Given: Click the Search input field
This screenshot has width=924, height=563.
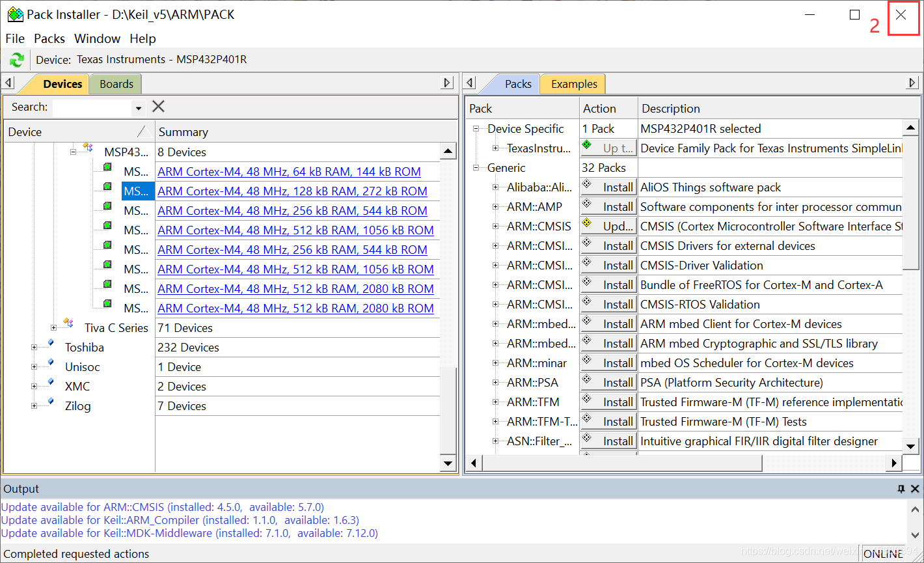Looking at the screenshot, I should pyautogui.click(x=92, y=108).
